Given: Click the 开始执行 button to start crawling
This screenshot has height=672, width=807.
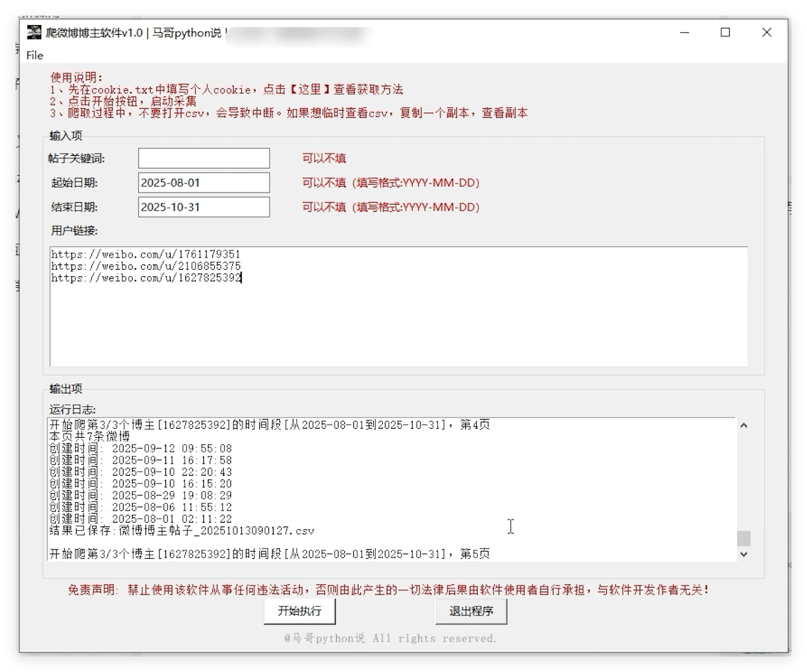Looking at the screenshot, I should coord(299,611).
